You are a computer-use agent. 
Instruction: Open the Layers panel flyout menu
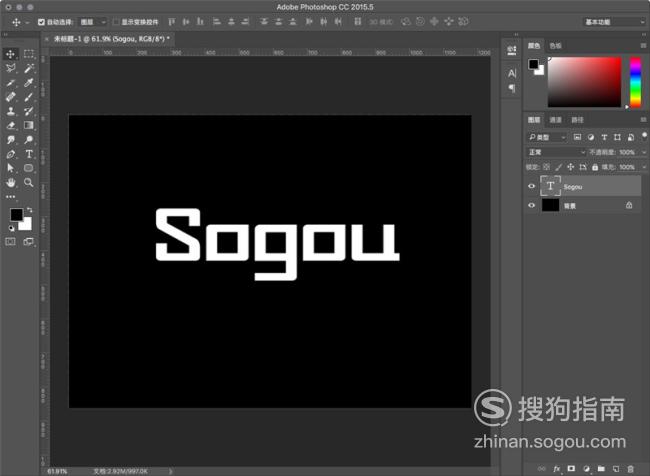(x=643, y=120)
